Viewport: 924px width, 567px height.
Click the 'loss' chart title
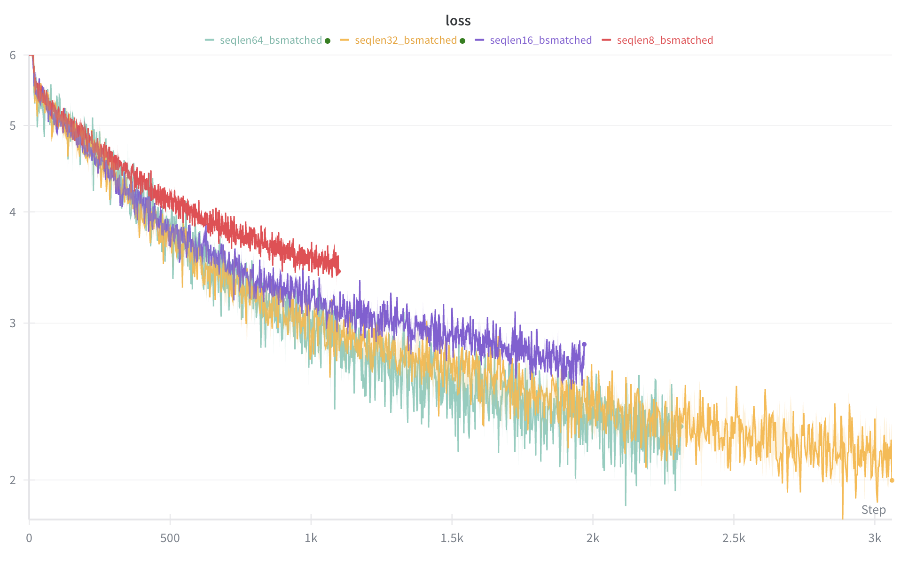coord(458,21)
